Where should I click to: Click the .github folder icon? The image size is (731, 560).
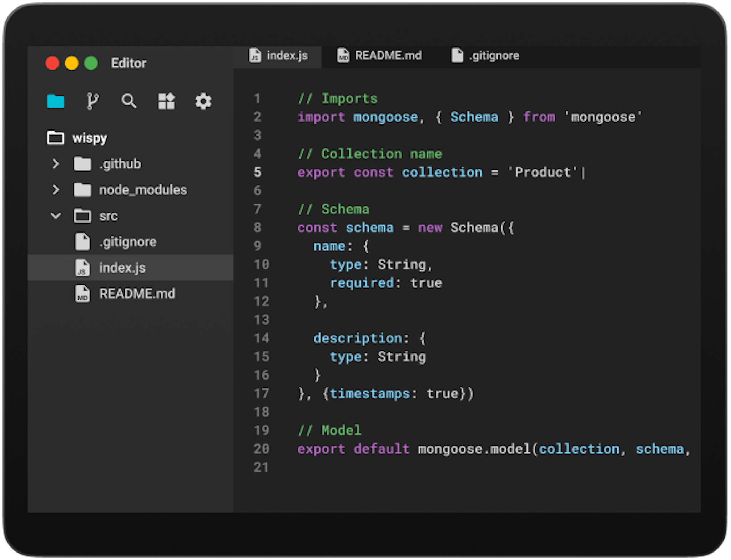click(82, 164)
